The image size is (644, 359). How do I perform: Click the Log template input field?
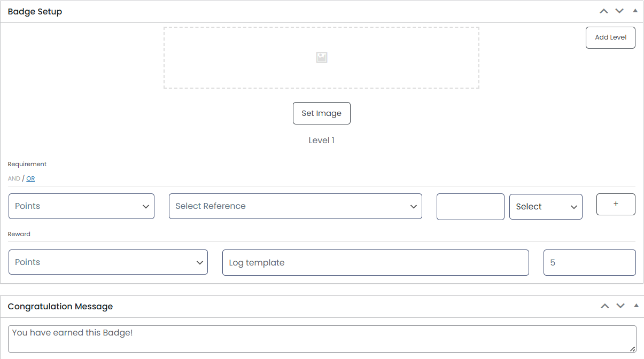(x=375, y=262)
